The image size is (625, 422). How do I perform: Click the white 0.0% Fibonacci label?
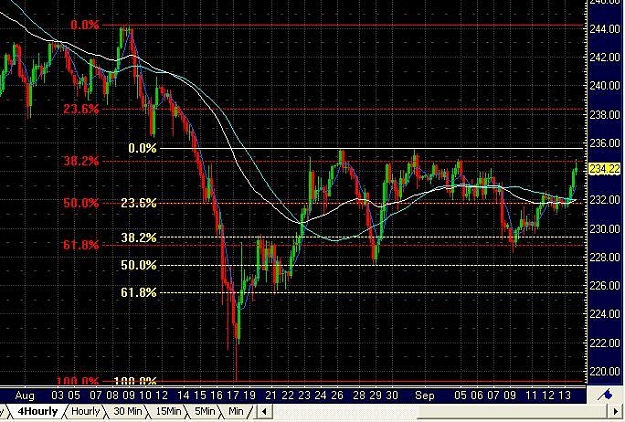(142, 149)
